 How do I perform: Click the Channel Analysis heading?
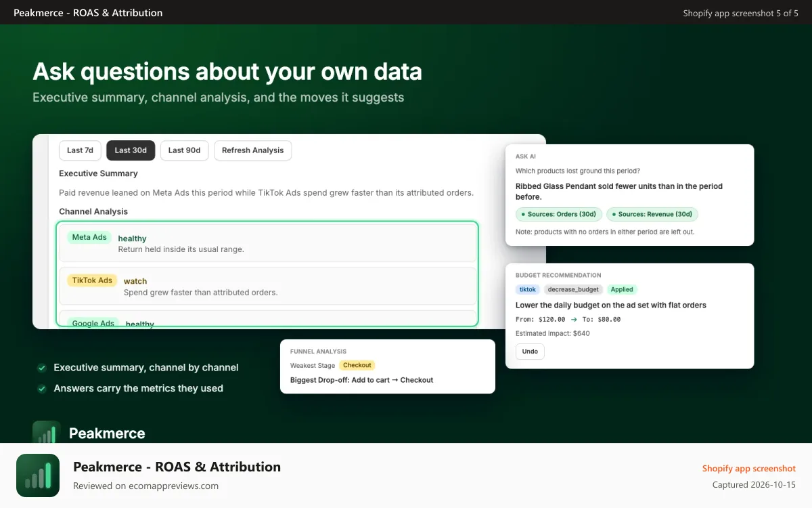[93, 211]
